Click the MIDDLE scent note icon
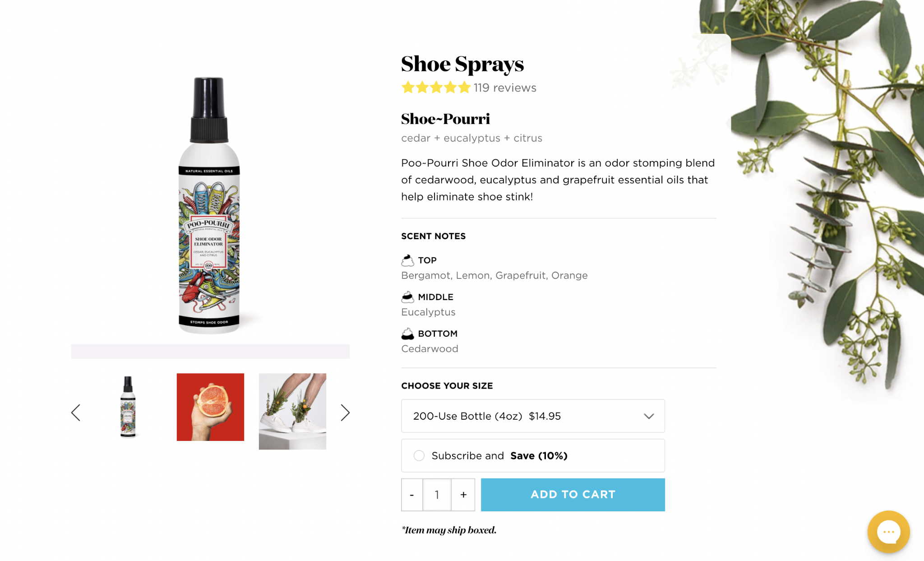 point(407,297)
